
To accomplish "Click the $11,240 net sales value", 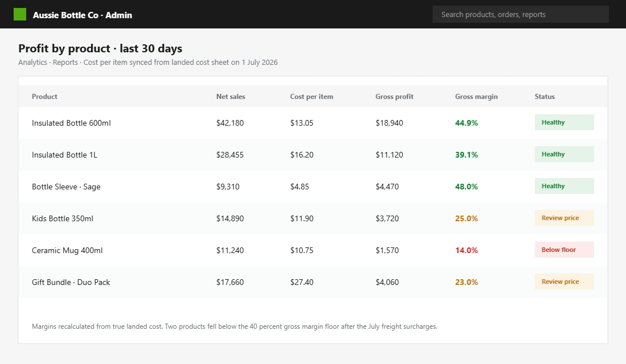I will [230, 251].
